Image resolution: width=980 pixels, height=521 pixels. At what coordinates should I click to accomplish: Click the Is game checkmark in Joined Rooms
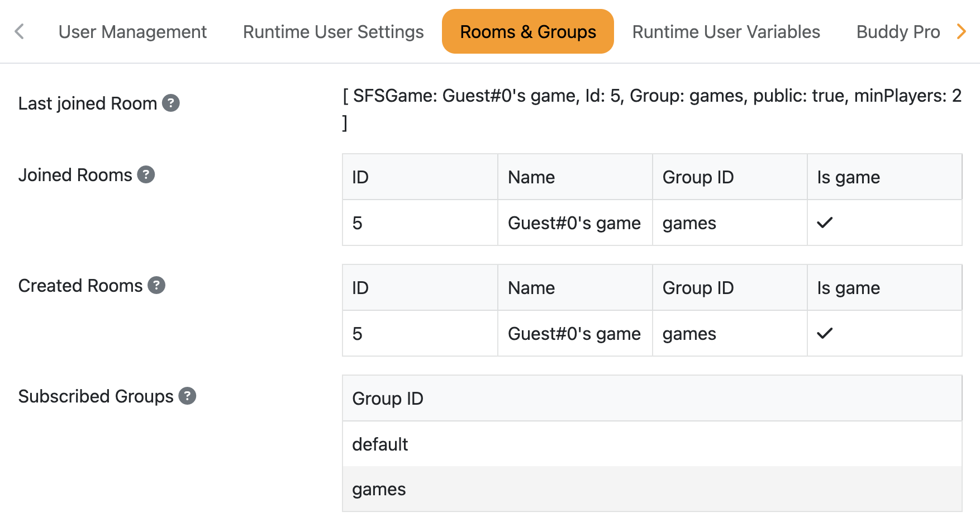point(825,222)
